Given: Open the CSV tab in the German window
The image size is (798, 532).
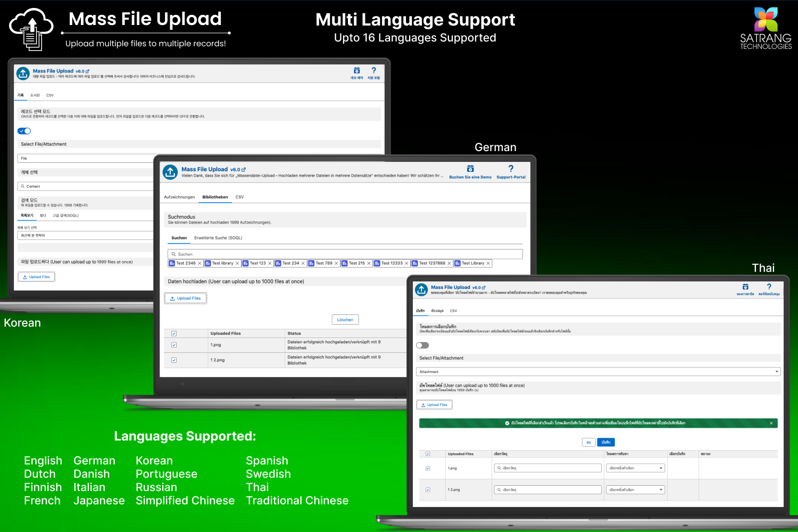Looking at the screenshot, I should click(x=240, y=197).
